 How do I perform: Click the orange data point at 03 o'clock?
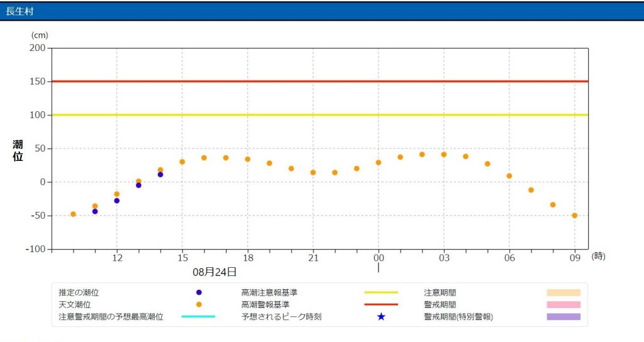(443, 155)
